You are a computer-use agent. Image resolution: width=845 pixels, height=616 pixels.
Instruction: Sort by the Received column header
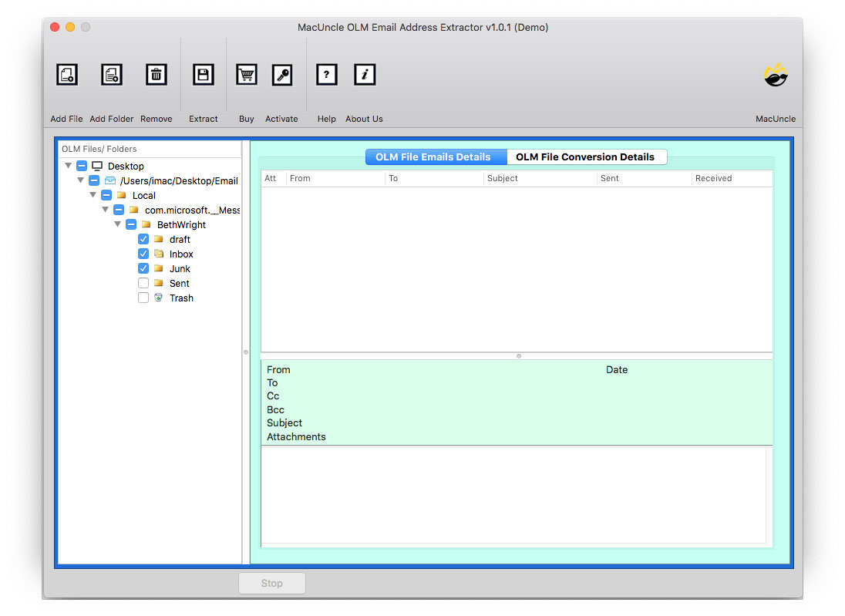pyautogui.click(x=732, y=178)
